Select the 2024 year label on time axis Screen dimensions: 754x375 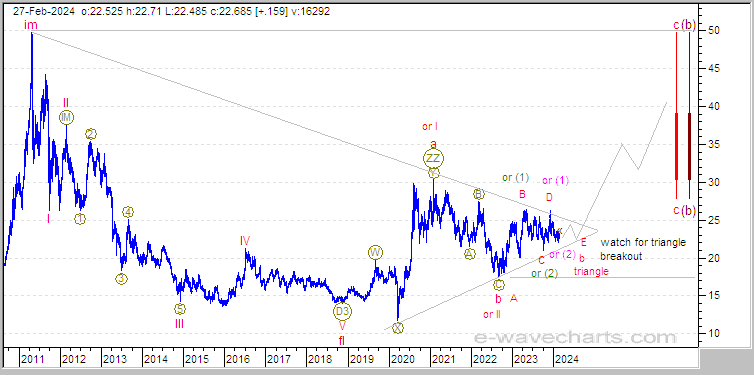[566, 359]
